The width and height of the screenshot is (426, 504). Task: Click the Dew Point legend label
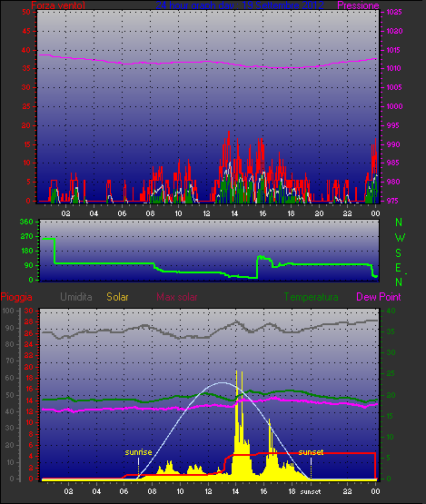click(379, 297)
